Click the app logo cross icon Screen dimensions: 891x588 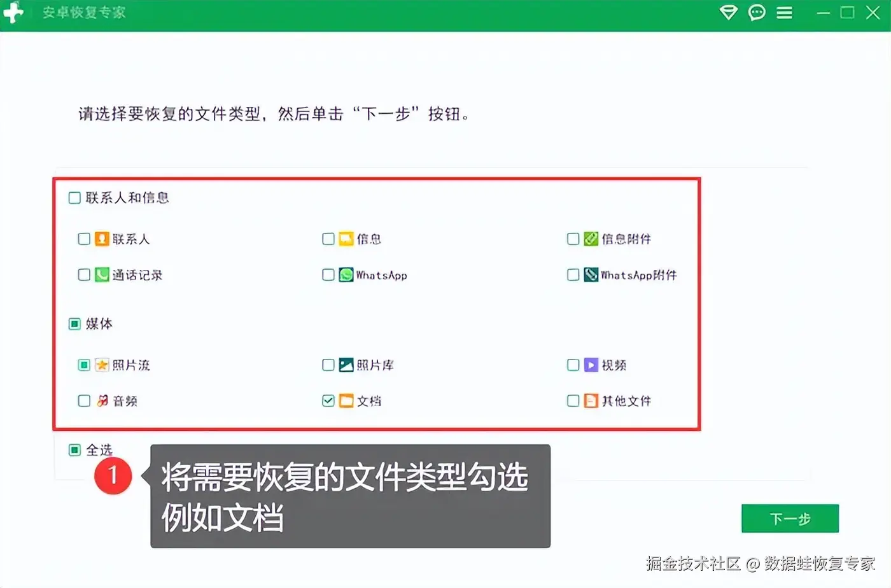13,12
